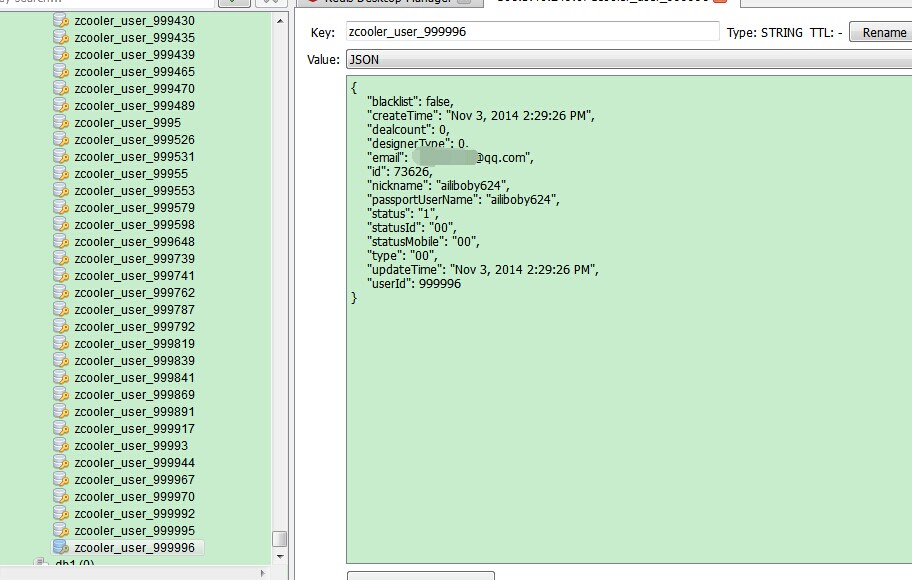Open the Value format JSON dropdown
Image resolution: width=912 pixels, height=580 pixels.
click(629, 59)
